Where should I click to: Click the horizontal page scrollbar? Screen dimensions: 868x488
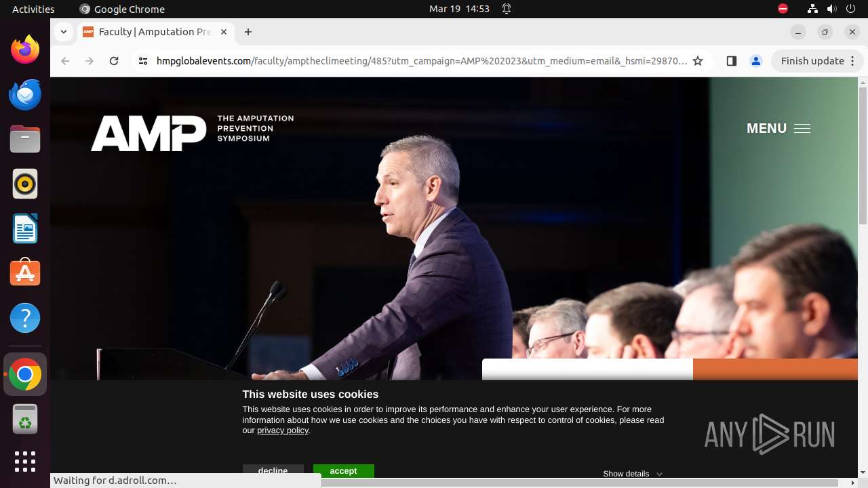[x=580, y=483]
